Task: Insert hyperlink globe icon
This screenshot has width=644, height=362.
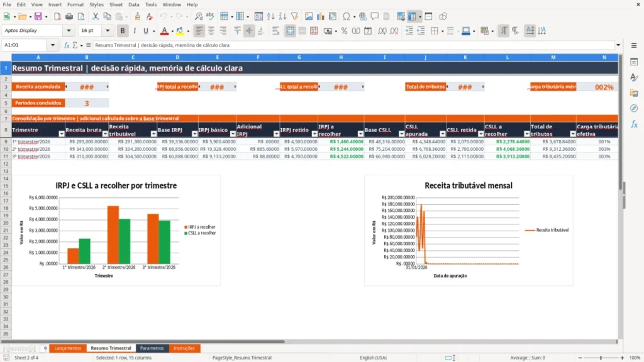Action: (363, 16)
